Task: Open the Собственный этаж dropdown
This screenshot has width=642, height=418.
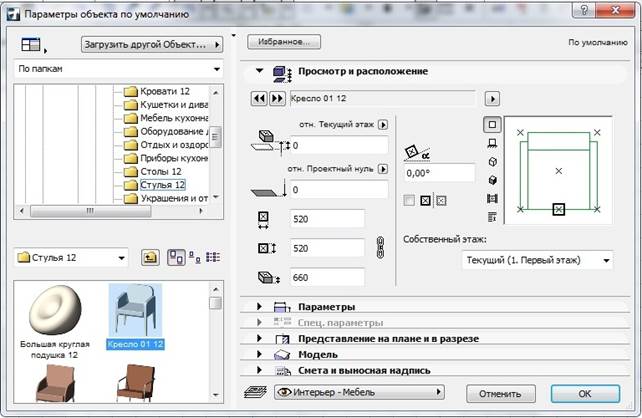Action: [x=537, y=260]
